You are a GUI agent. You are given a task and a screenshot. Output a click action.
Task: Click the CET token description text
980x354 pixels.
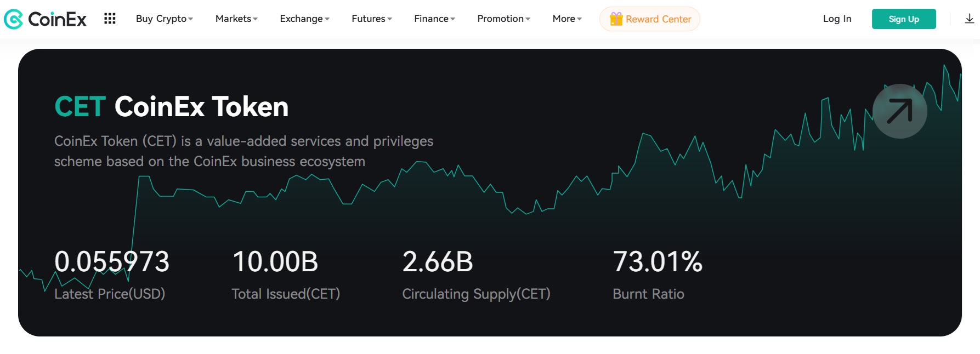click(x=243, y=151)
